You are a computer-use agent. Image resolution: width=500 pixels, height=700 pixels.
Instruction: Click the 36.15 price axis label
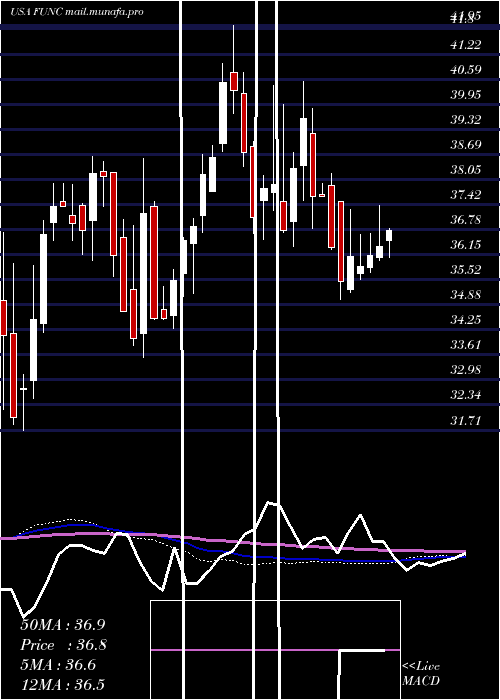tap(466, 245)
